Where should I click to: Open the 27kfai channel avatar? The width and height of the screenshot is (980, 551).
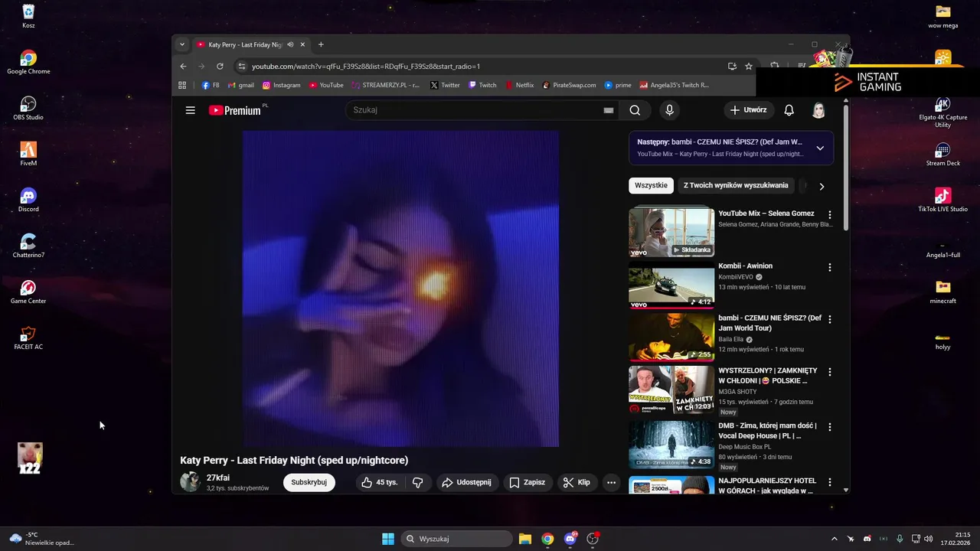coord(190,481)
